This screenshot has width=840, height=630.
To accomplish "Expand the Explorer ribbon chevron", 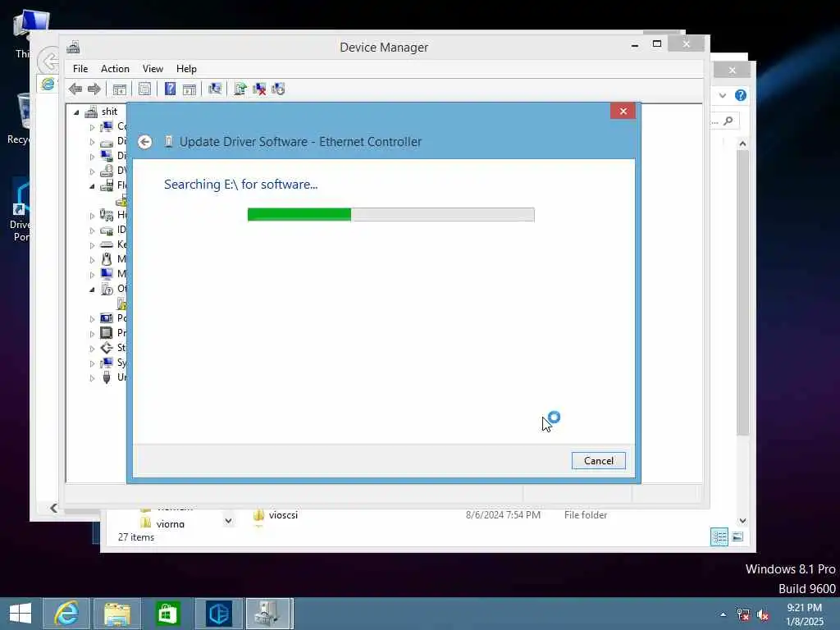I will pyautogui.click(x=723, y=95).
